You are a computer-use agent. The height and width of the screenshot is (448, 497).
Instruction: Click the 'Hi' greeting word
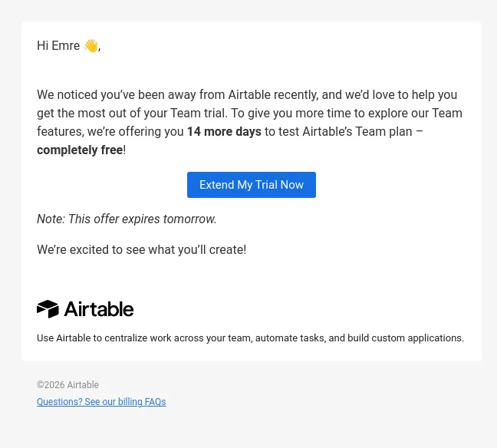42,46
